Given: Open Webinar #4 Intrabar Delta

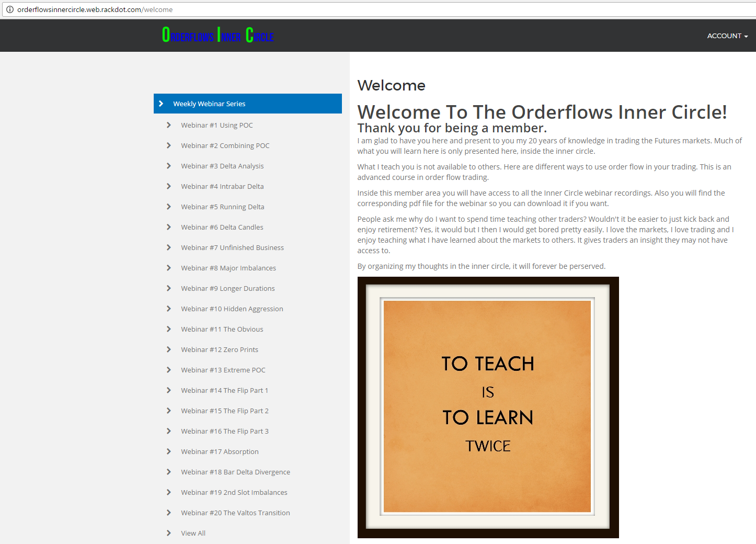Looking at the screenshot, I should [222, 186].
